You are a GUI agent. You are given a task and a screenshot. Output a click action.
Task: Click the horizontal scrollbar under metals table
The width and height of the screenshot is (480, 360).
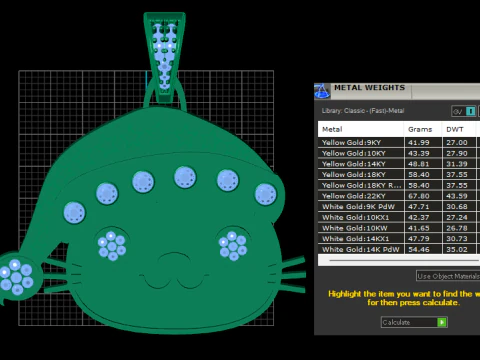click(x=399, y=260)
